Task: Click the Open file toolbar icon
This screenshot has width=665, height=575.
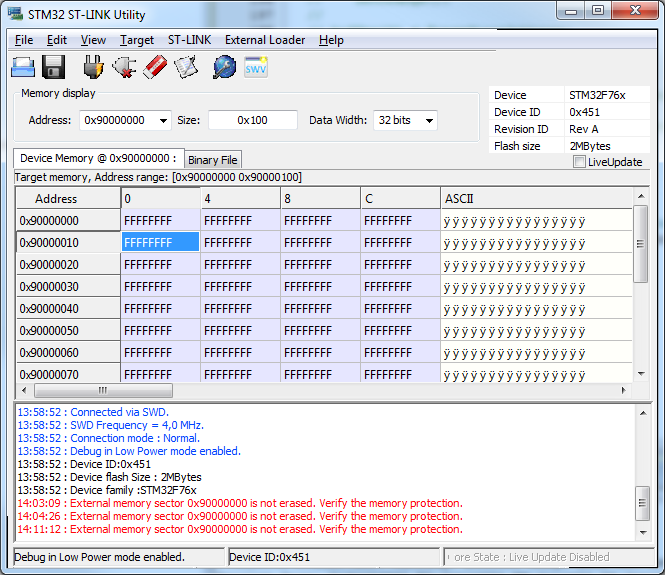Action: (x=23, y=67)
